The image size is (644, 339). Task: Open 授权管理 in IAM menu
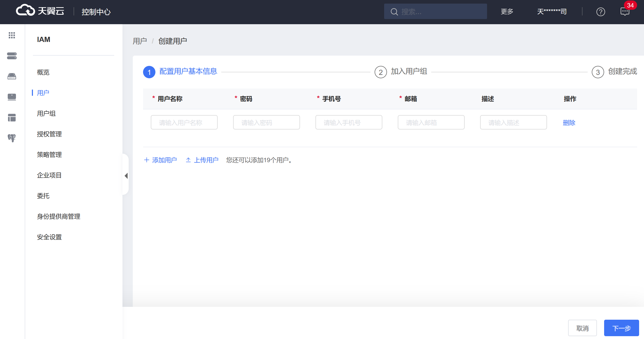49,134
